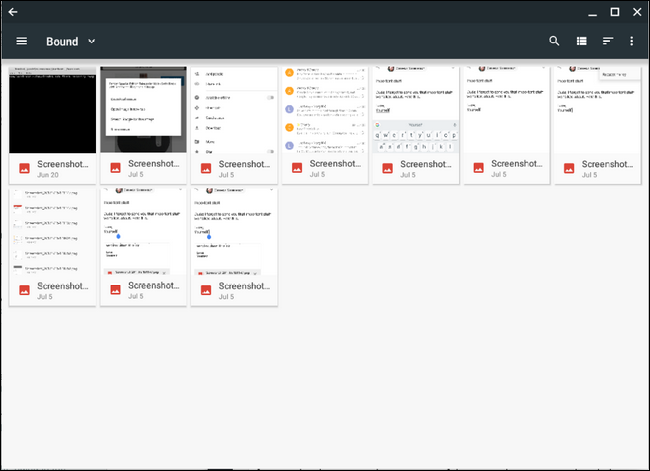Select Screenshot name under the dialog-box thumbnail

click(153, 164)
